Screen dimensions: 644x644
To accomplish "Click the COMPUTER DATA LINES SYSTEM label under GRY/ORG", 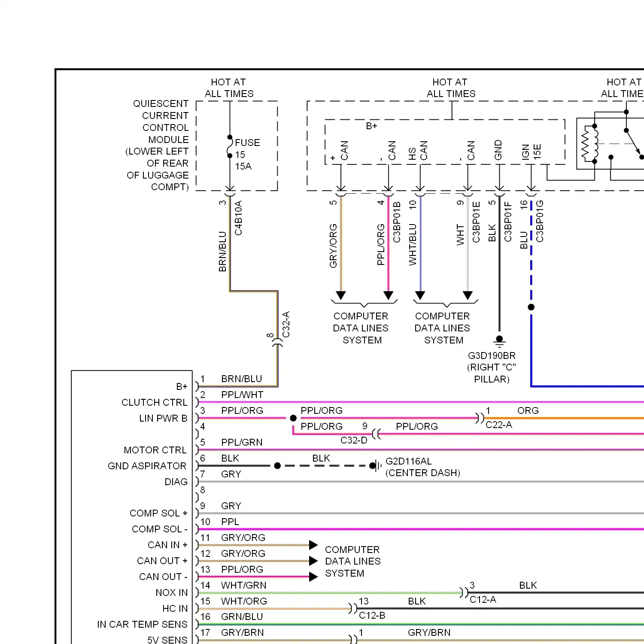I will pos(361,328).
